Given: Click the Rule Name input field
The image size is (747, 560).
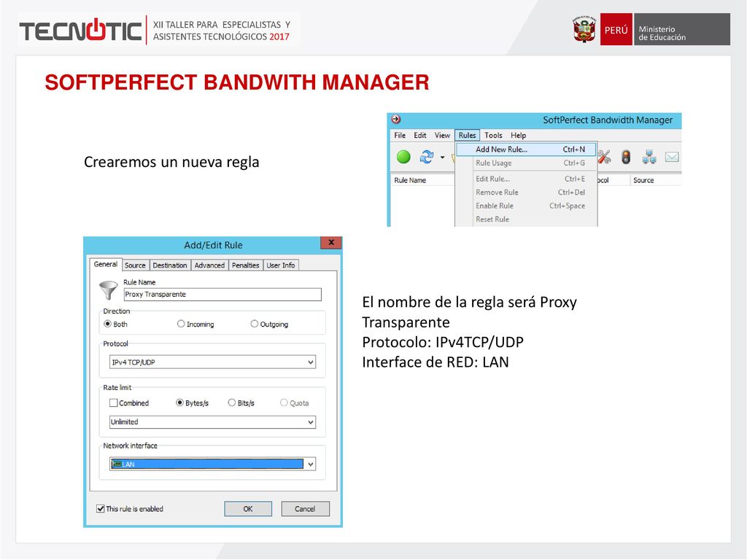Looking at the screenshot, I should [222, 295].
